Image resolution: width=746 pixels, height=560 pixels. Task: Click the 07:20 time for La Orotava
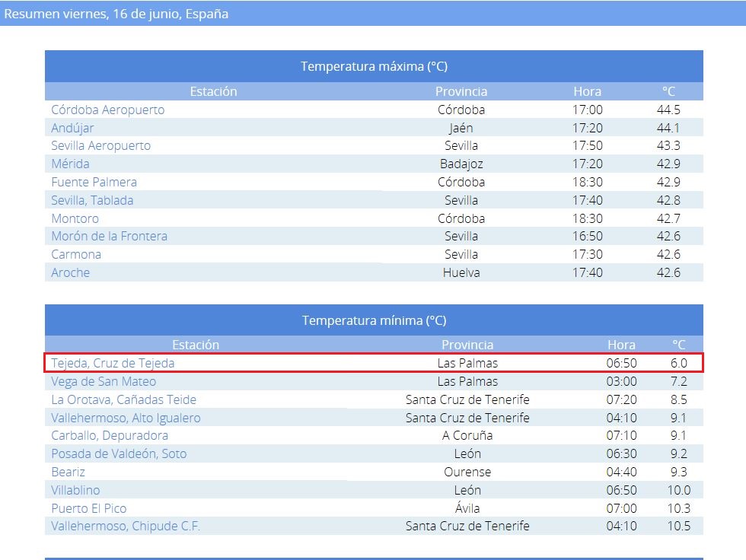pyautogui.click(x=621, y=399)
